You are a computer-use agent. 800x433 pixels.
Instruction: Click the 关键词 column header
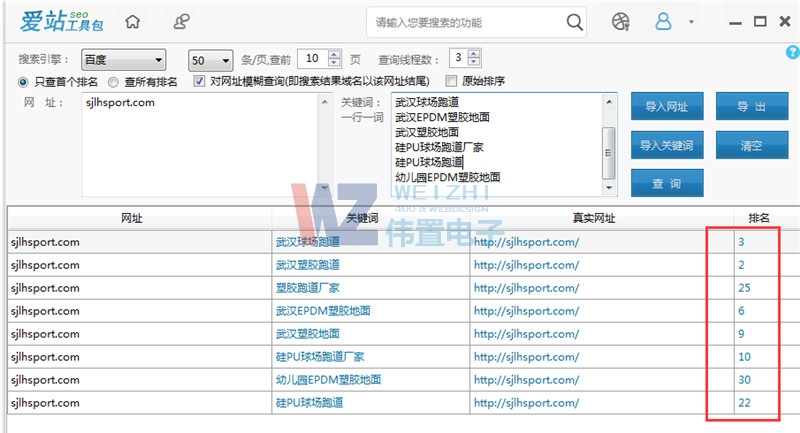361,217
